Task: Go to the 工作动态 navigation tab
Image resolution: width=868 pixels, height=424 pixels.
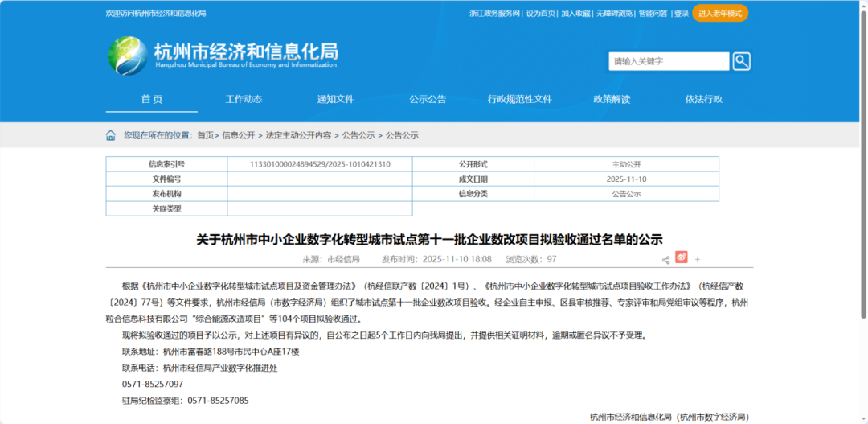Action: [x=244, y=99]
